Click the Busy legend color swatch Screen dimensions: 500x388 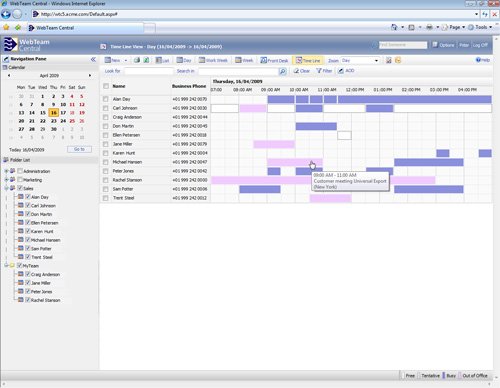point(444,376)
